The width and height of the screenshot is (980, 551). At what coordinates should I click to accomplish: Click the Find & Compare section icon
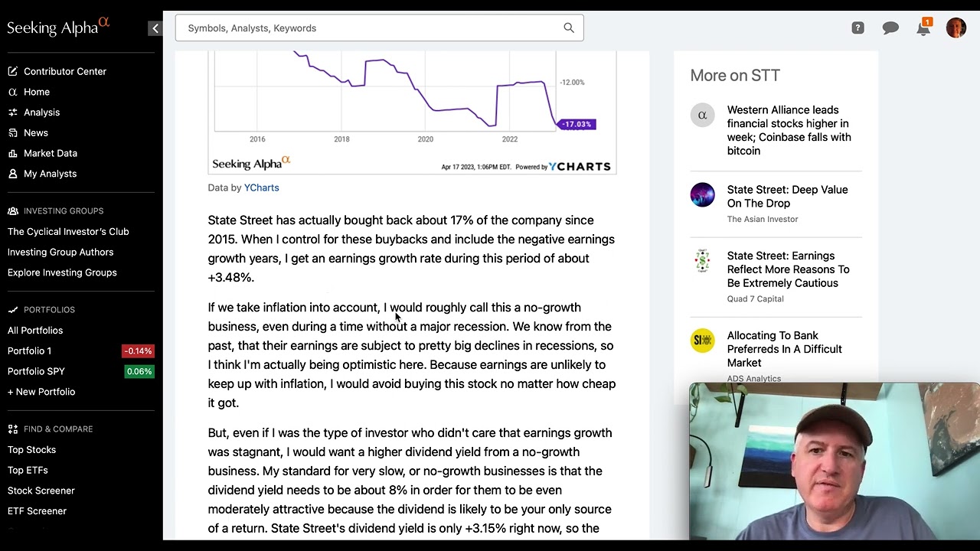pos(13,429)
